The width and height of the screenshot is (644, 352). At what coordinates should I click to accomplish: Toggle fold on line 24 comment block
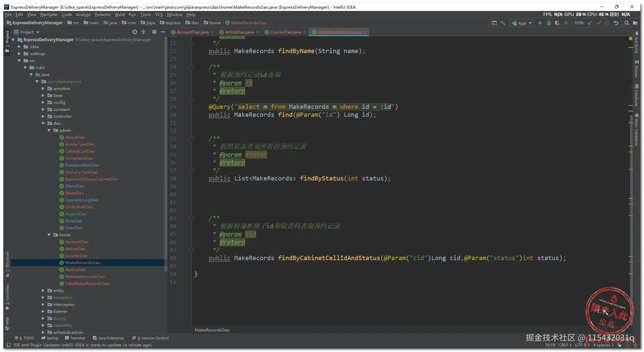tap(191, 67)
